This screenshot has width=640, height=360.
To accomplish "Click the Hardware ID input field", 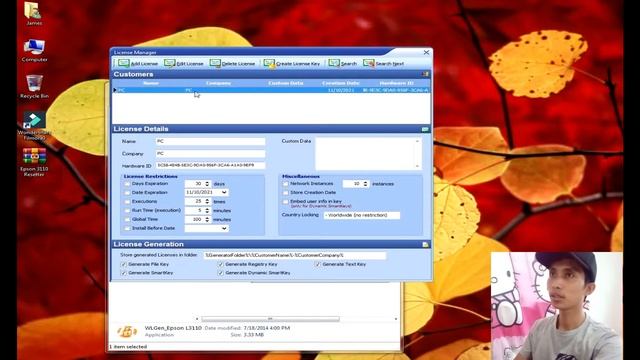I will (x=210, y=165).
